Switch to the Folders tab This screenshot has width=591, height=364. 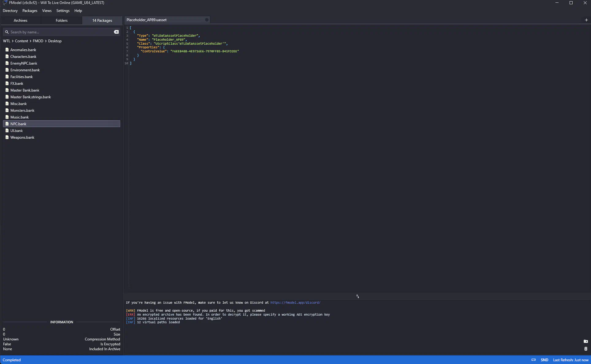62,21
